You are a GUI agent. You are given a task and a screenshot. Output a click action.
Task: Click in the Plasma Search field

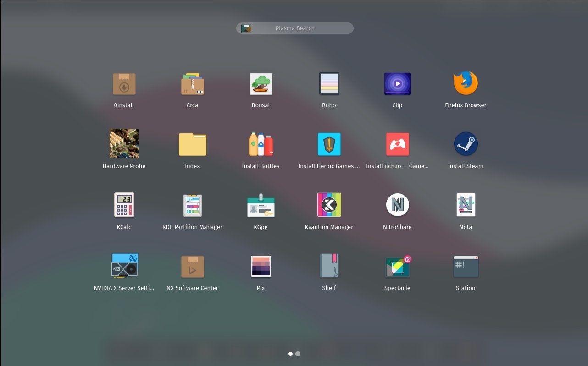295,28
